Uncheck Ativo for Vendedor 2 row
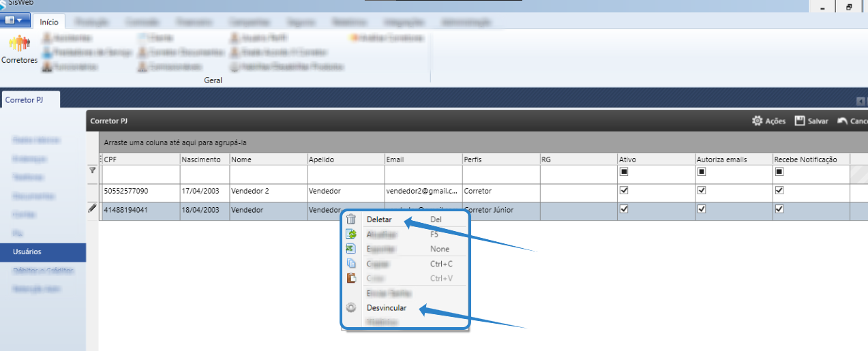Viewport: 868px width, 351px height. pos(623,191)
